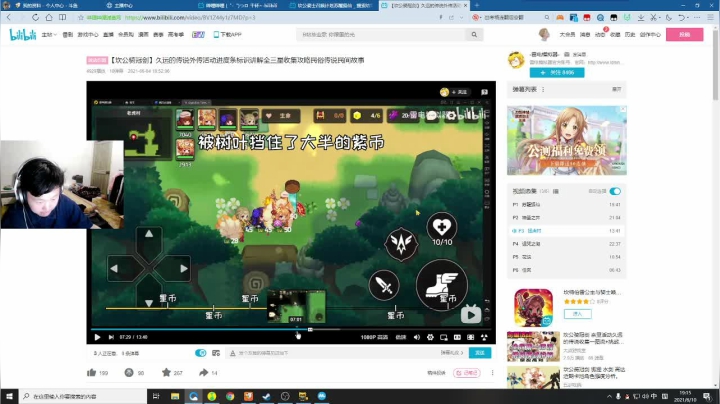Share the video with arrow icon
Image resolution: width=720 pixels, height=404 pixels.
tap(203, 372)
